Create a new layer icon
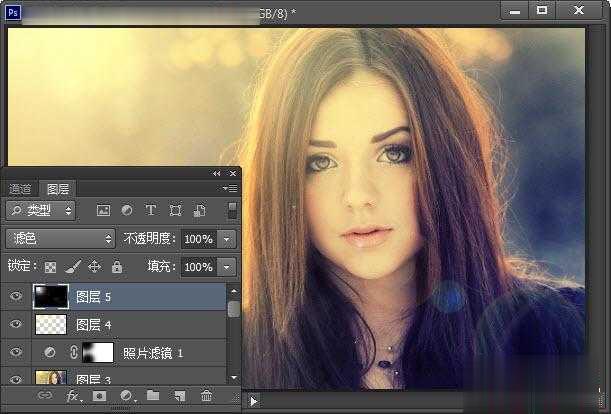This screenshot has width=611, height=414. tap(180, 396)
